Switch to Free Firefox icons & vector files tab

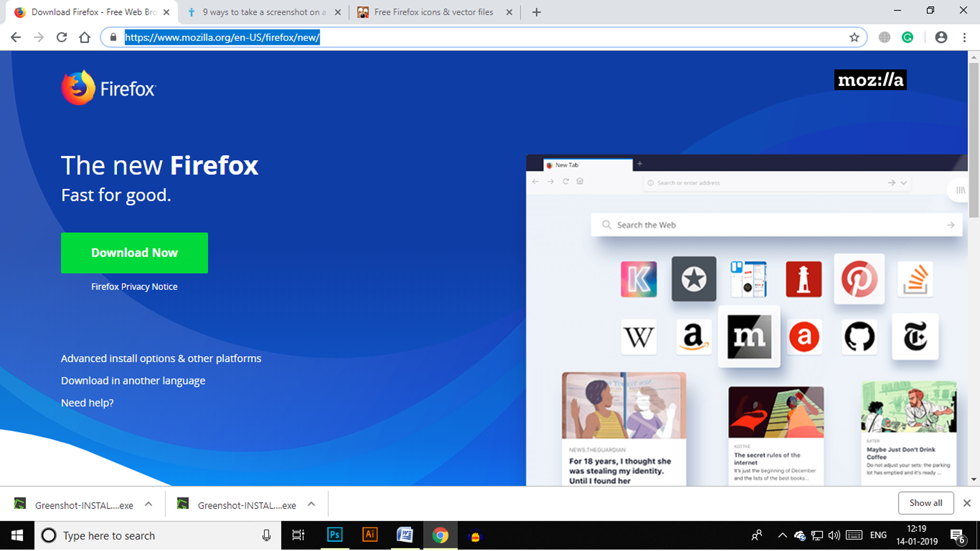tap(434, 12)
